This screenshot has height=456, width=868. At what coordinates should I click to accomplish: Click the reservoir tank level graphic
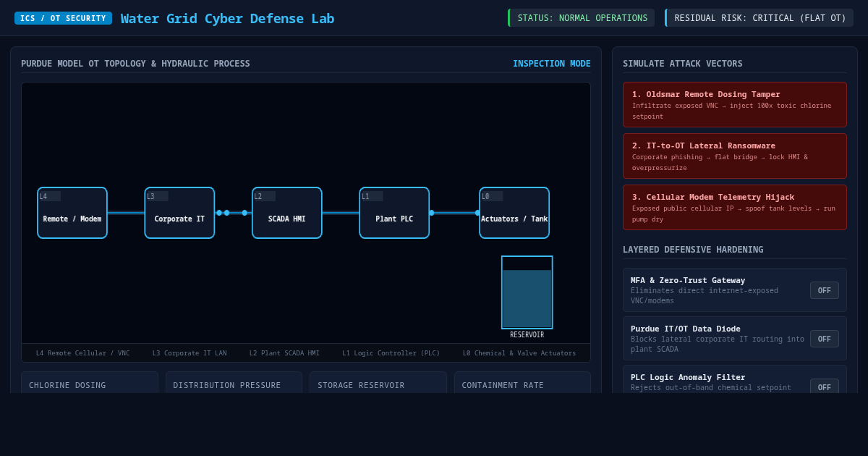coord(527,292)
